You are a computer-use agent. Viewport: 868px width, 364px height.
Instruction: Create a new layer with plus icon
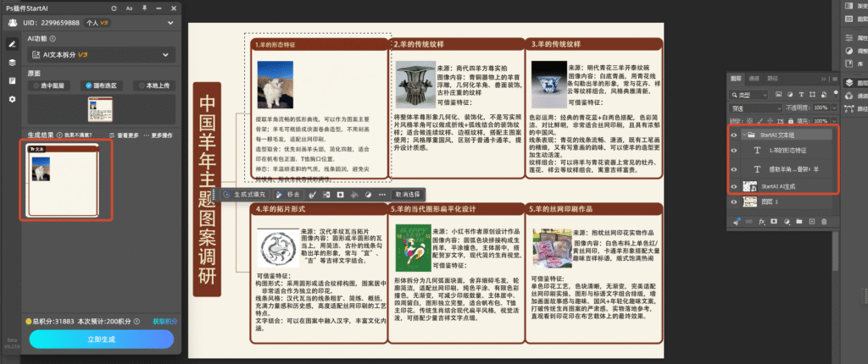coord(812,221)
